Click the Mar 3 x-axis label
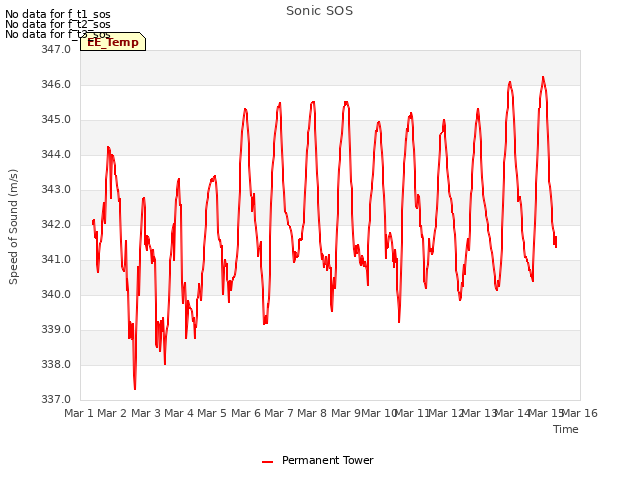This screenshot has width=640, height=480. pos(146,413)
